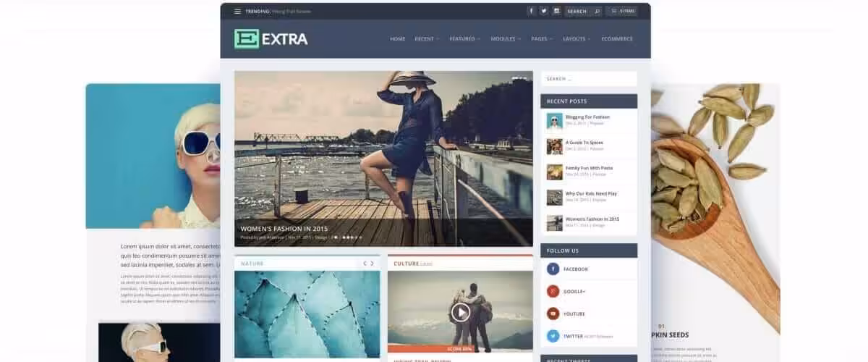Play the Culture video with play icon

tap(460, 312)
